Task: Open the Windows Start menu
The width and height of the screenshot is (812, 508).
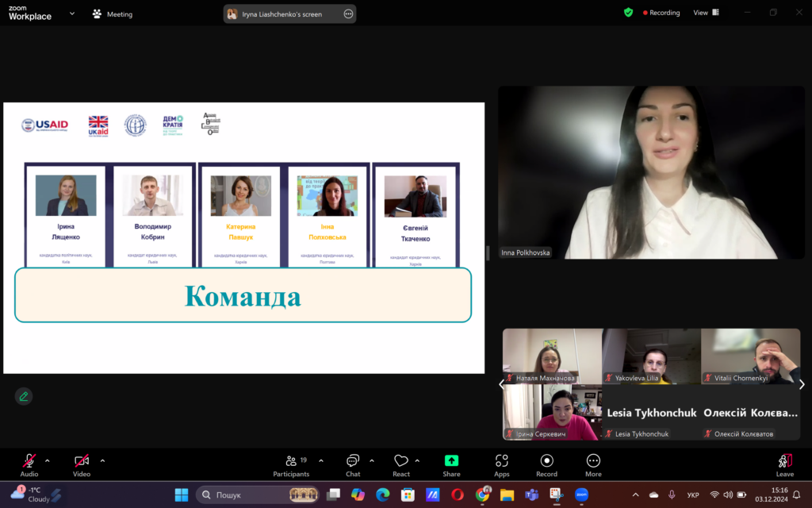Action: click(182, 495)
